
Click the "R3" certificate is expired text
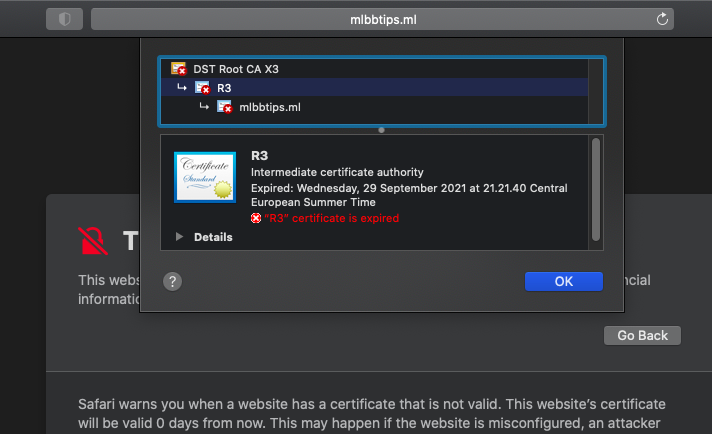pos(331,218)
